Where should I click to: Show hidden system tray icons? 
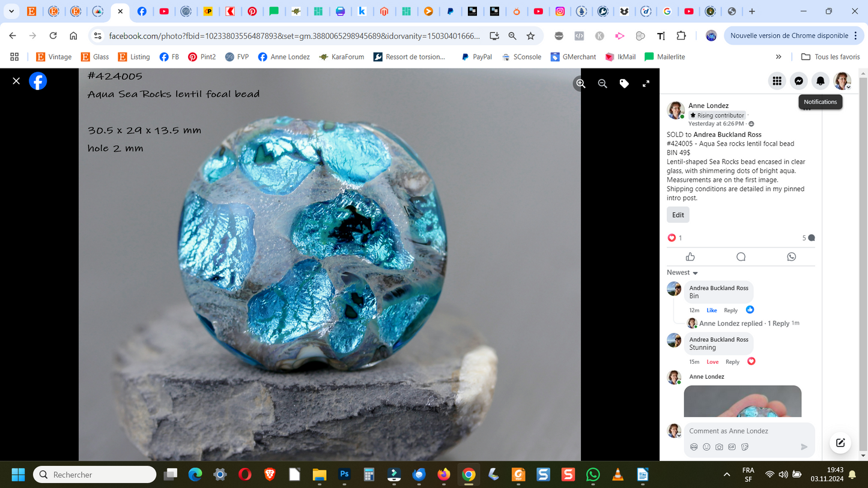[x=727, y=475]
